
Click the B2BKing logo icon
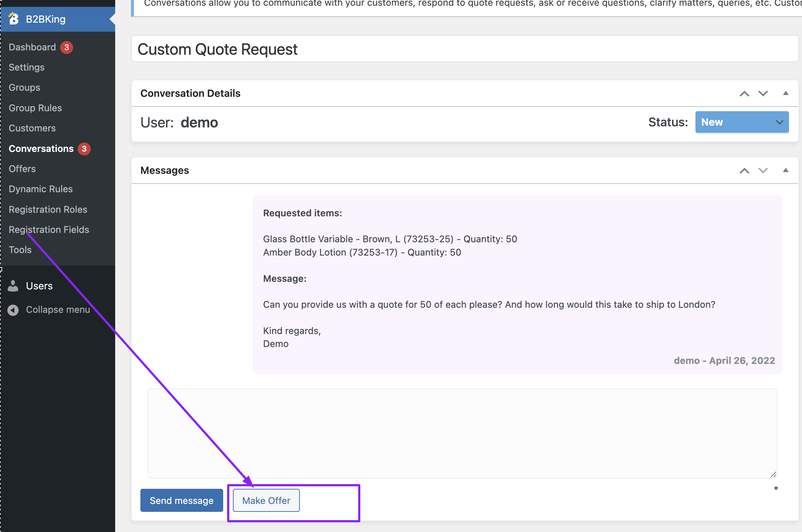click(x=13, y=19)
